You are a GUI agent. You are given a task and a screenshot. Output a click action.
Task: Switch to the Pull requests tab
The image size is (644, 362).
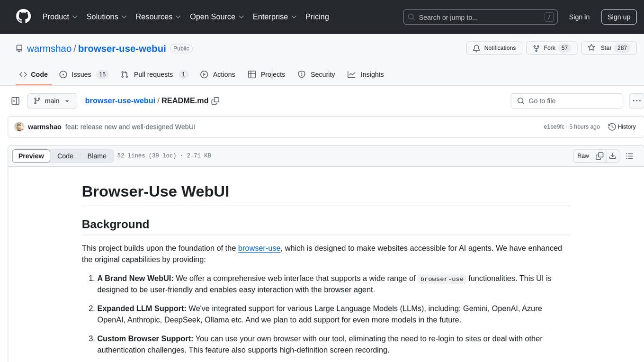pyautogui.click(x=154, y=74)
